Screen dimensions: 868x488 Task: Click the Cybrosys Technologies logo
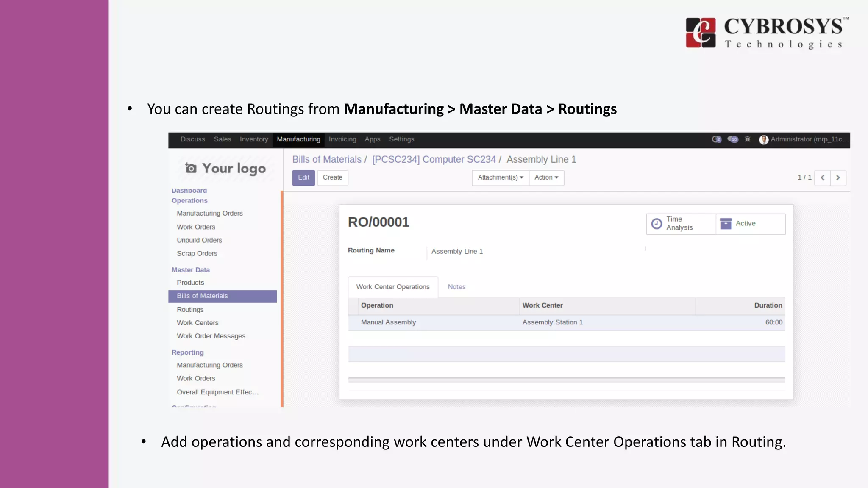click(x=768, y=33)
